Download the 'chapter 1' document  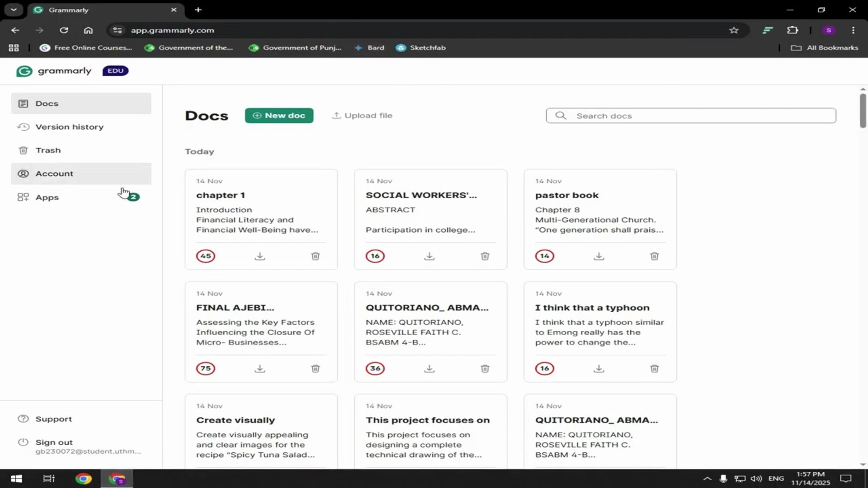260,256
